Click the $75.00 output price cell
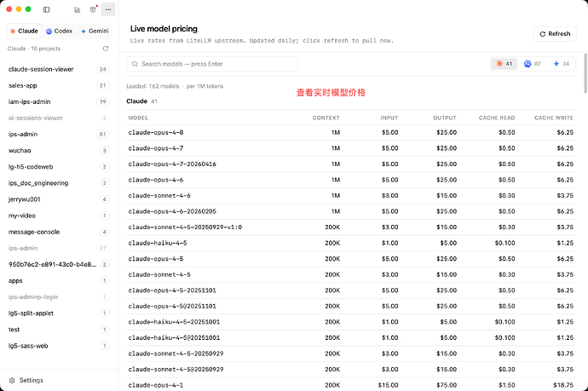 pyautogui.click(x=447, y=385)
